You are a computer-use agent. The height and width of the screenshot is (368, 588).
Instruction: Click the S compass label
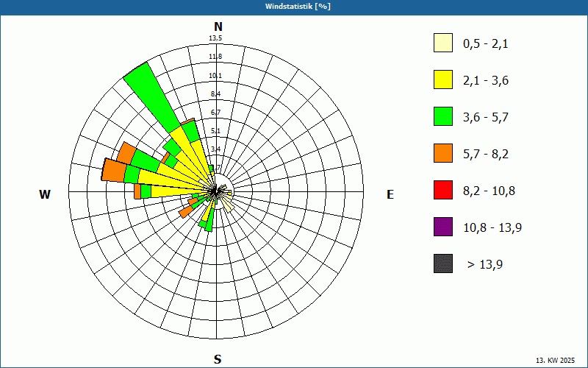tap(218, 359)
